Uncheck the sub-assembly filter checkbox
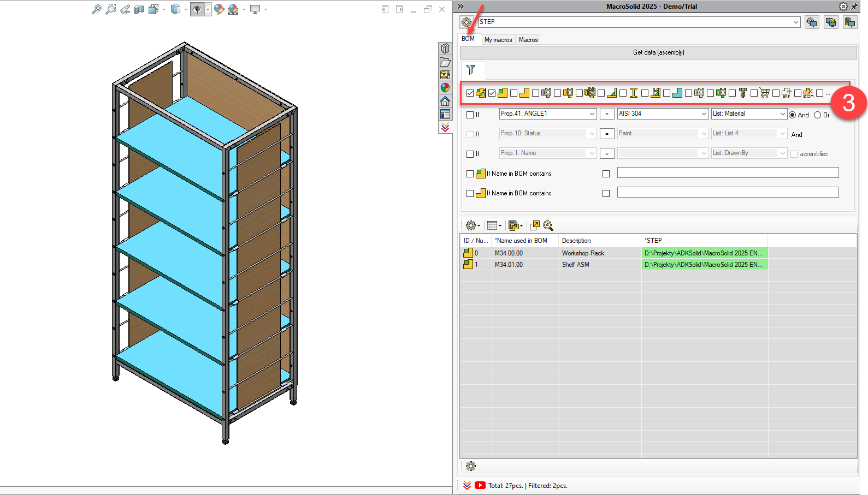 pos(492,93)
